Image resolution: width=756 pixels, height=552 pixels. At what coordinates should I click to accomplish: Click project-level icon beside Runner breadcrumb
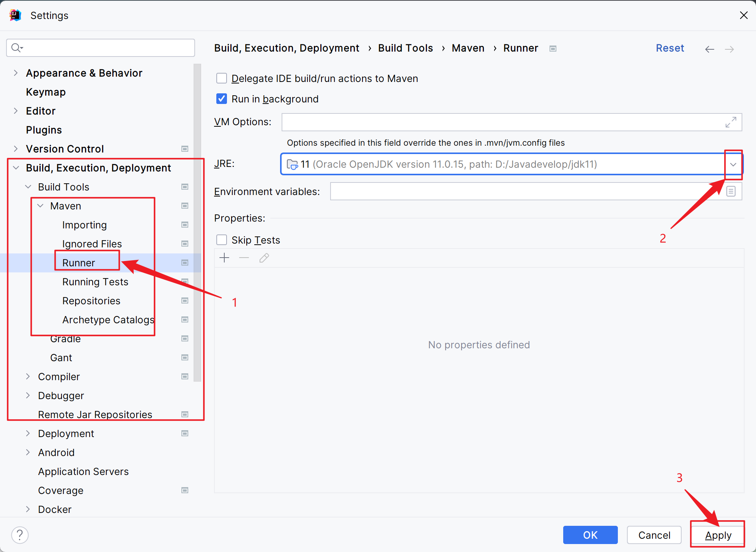pos(553,49)
